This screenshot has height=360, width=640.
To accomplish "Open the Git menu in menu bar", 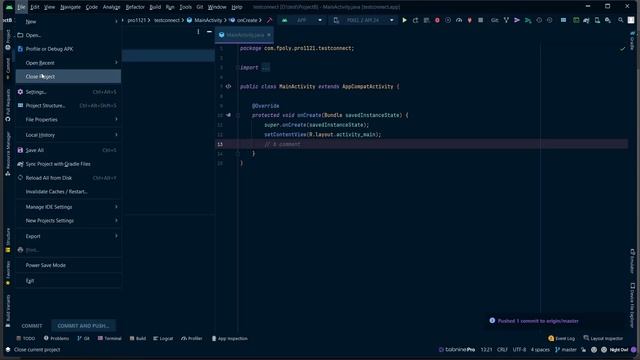I will (200, 7).
